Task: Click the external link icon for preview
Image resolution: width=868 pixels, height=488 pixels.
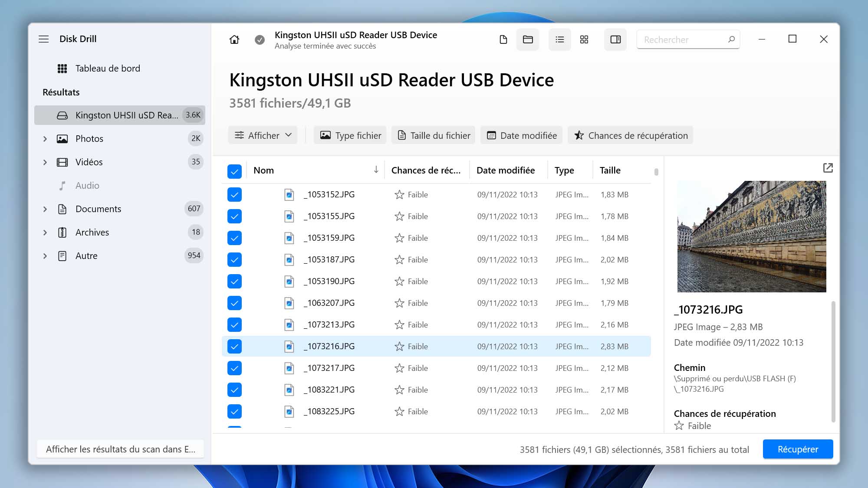Action: [x=828, y=167]
